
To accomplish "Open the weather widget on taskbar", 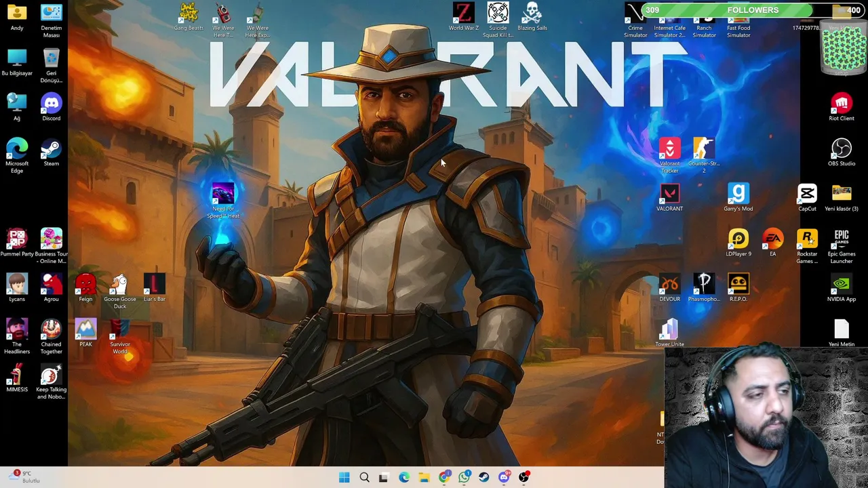I will pos(26,477).
